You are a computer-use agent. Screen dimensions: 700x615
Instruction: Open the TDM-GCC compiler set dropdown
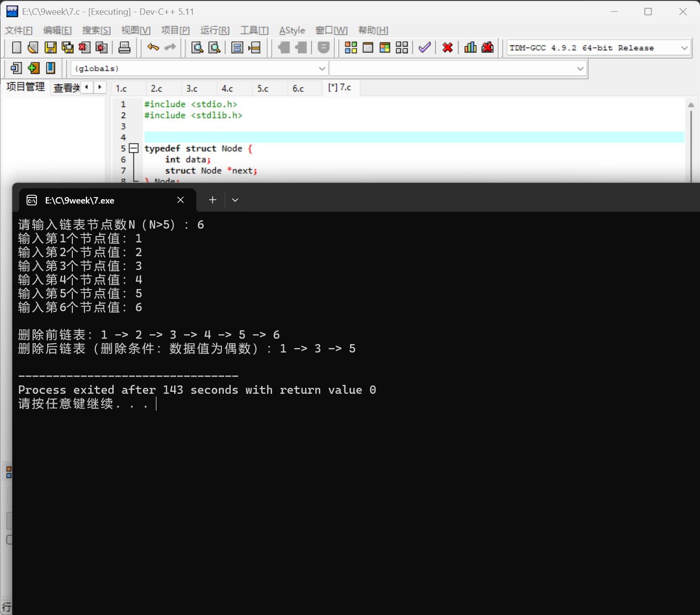pos(684,48)
